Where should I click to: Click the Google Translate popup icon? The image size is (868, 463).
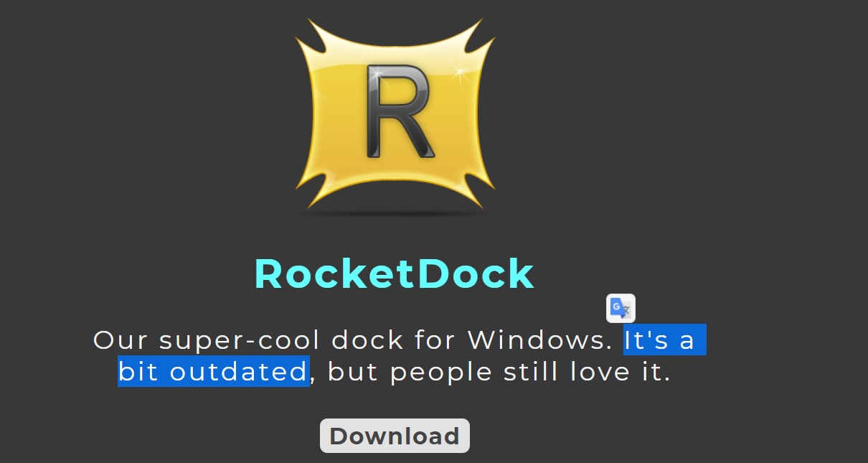tap(621, 309)
